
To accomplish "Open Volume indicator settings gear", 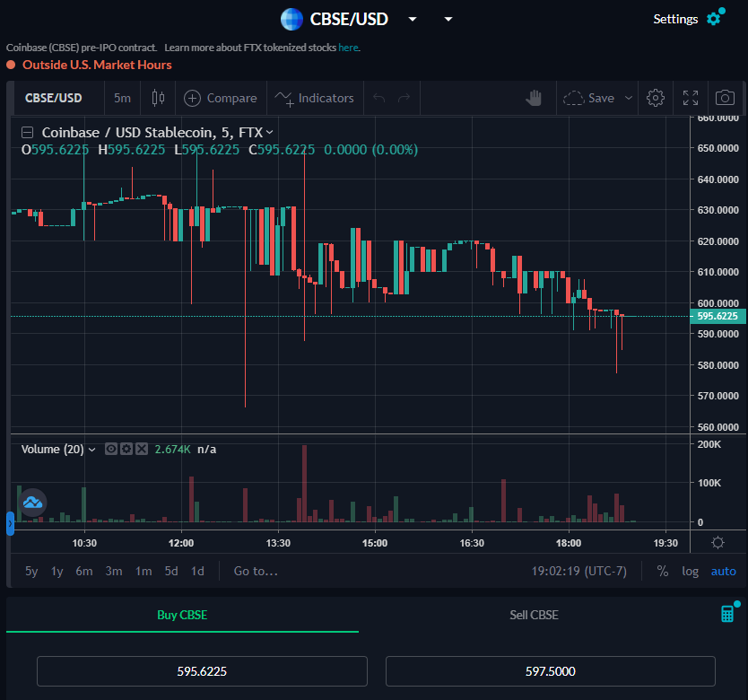I will (126, 449).
